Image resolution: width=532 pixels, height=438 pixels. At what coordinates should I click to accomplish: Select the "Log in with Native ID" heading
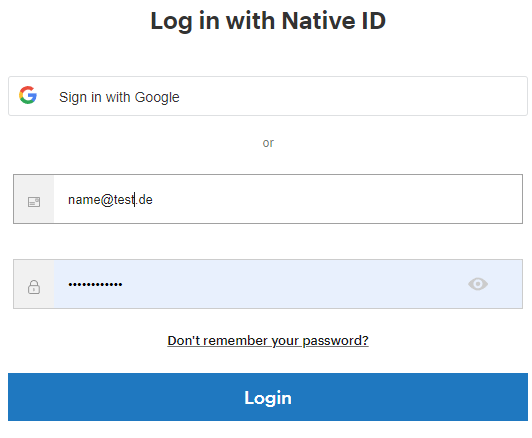point(268,21)
